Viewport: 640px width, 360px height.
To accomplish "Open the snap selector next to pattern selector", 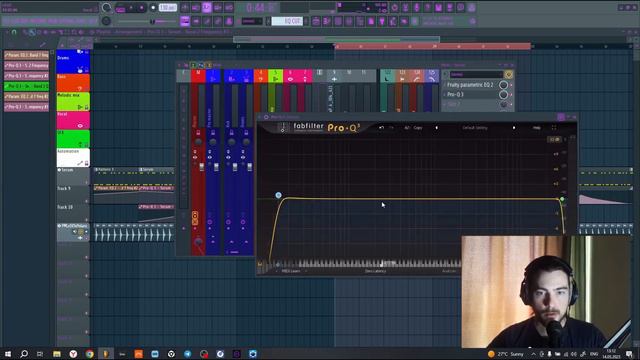I will (252, 21).
